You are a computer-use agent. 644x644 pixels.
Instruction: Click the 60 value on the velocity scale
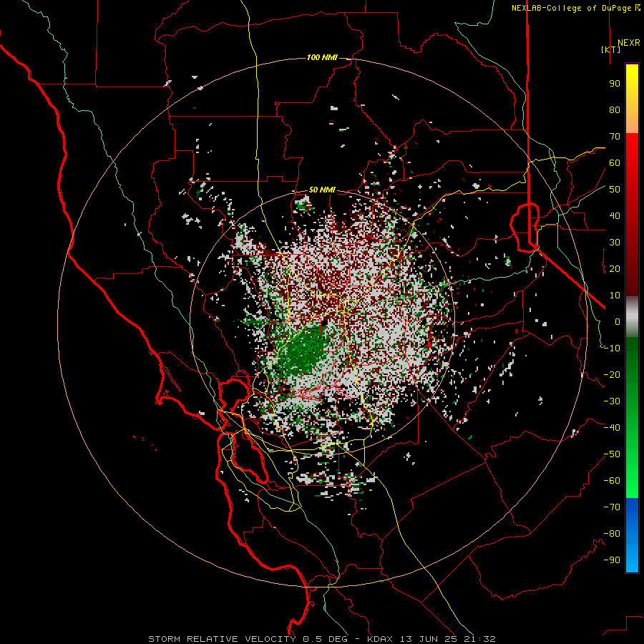click(x=615, y=163)
